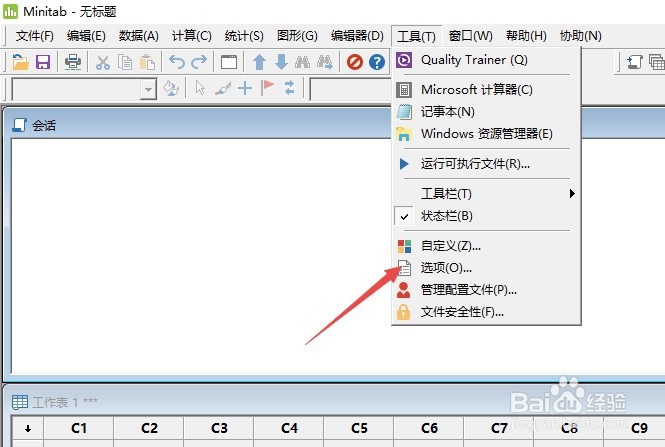
Task: Click the Open folder toolbar icon
Action: click(x=20, y=62)
